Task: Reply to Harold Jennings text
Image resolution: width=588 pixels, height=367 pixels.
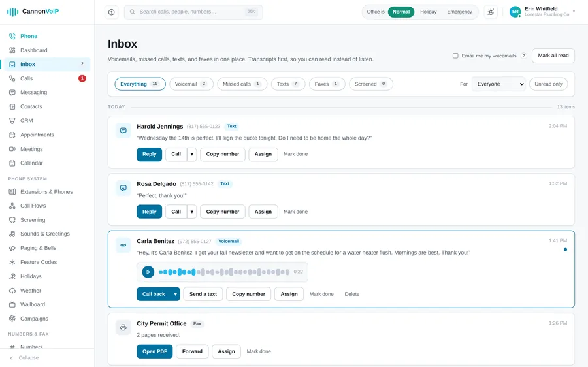Action: pyautogui.click(x=149, y=155)
